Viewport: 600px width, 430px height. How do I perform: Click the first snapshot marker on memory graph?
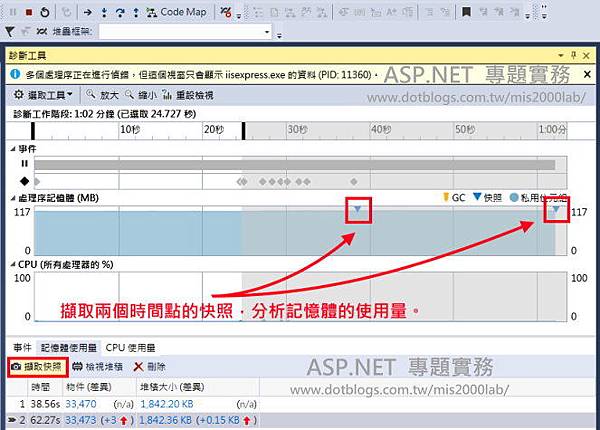tap(358, 209)
